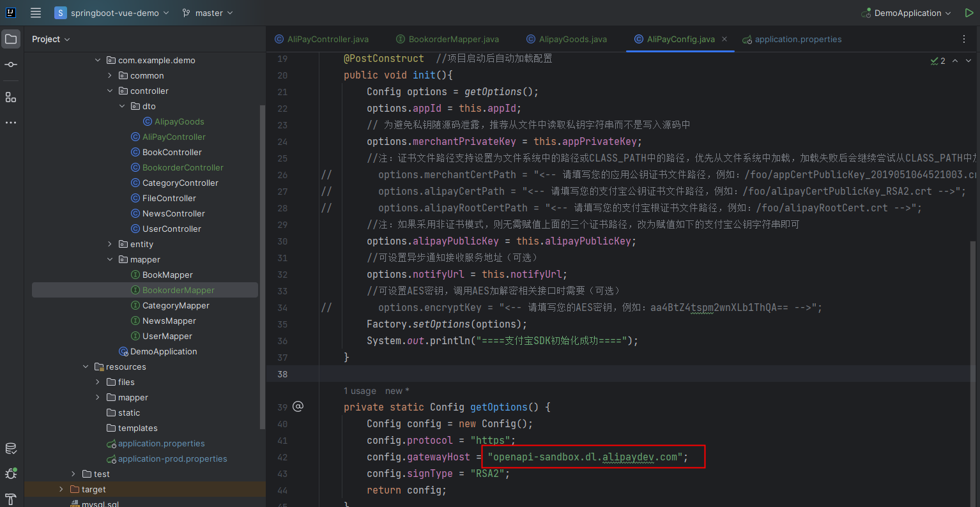The width and height of the screenshot is (980, 507).
Task: Switch to the AlipayGoods.java tab
Action: pyautogui.click(x=567, y=39)
